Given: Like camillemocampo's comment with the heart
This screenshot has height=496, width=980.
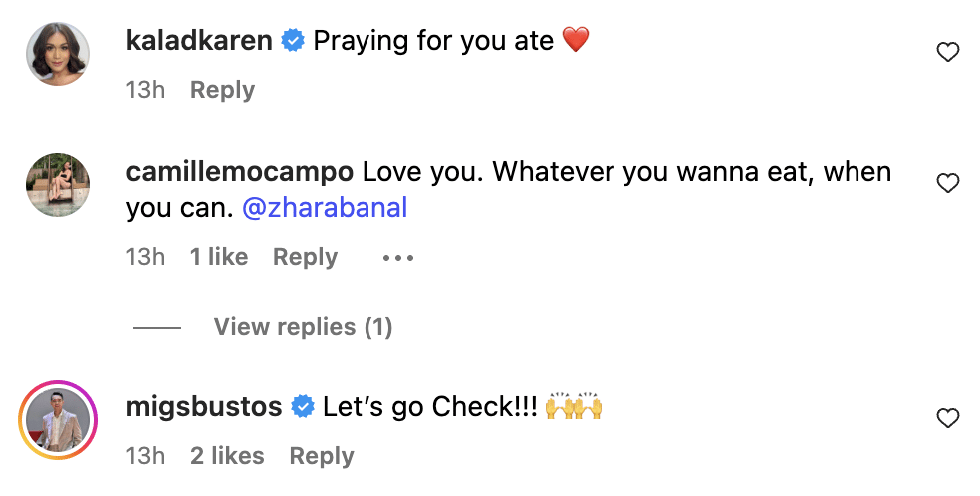Looking at the screenshot, I should [x=948, y=183].
